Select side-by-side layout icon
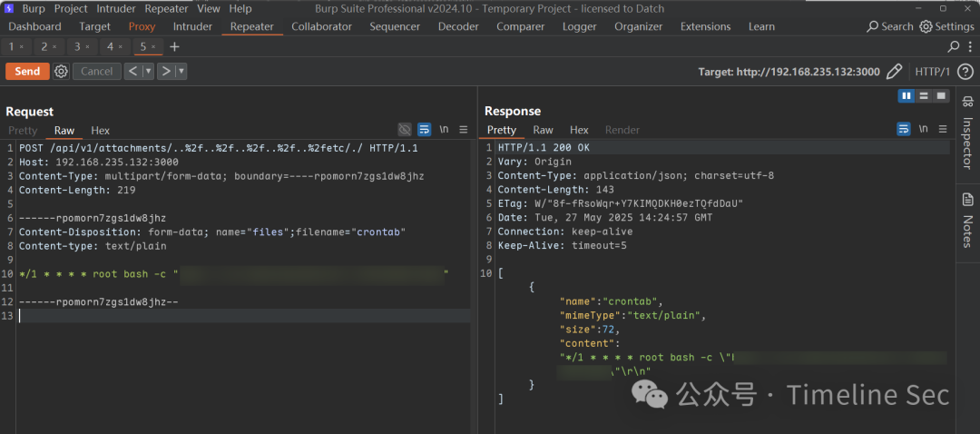Screen dimensions: 980x434 coord(906,95)
